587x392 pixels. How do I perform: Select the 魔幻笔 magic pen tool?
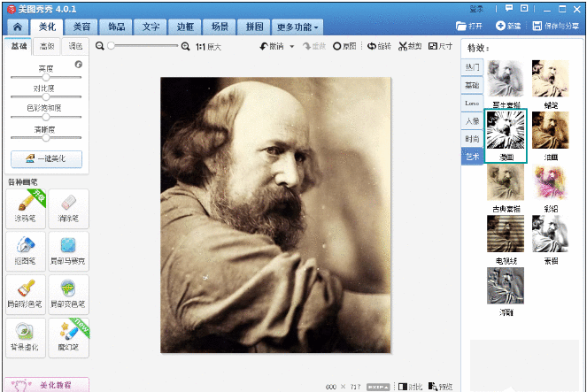tap(69, 336)
